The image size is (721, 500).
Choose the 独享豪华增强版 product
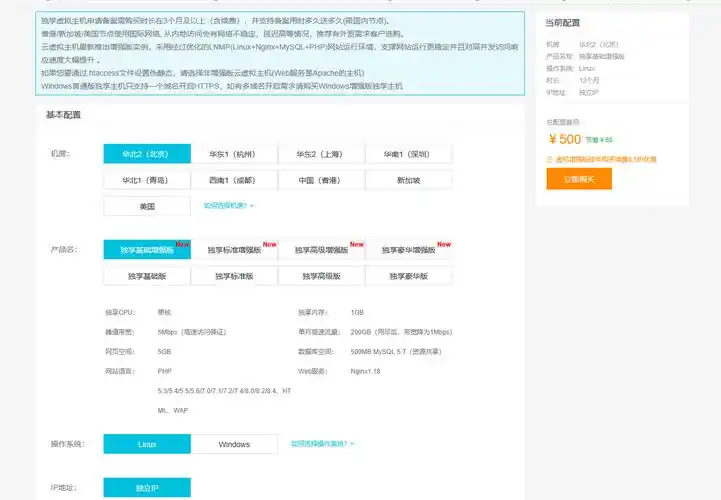coord(409,250)
